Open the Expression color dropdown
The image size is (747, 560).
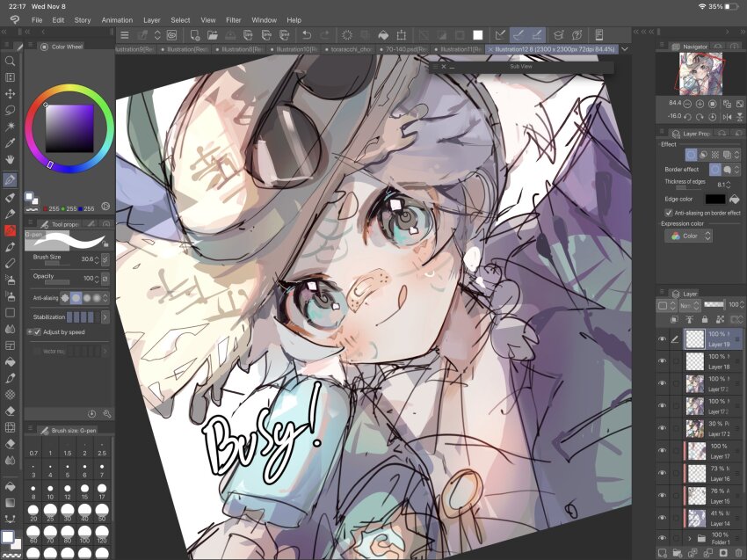[689, 236]
